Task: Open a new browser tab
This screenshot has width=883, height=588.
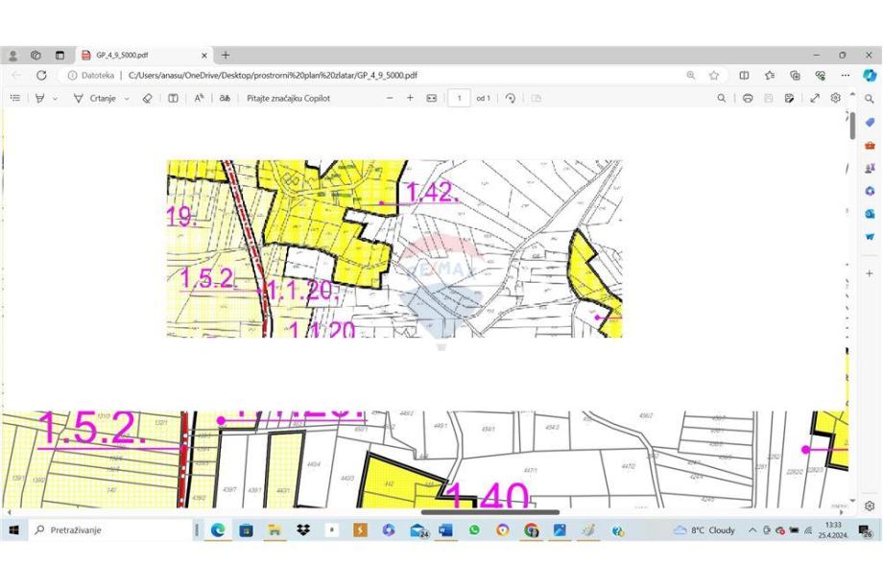Action: tap(226, 55)
